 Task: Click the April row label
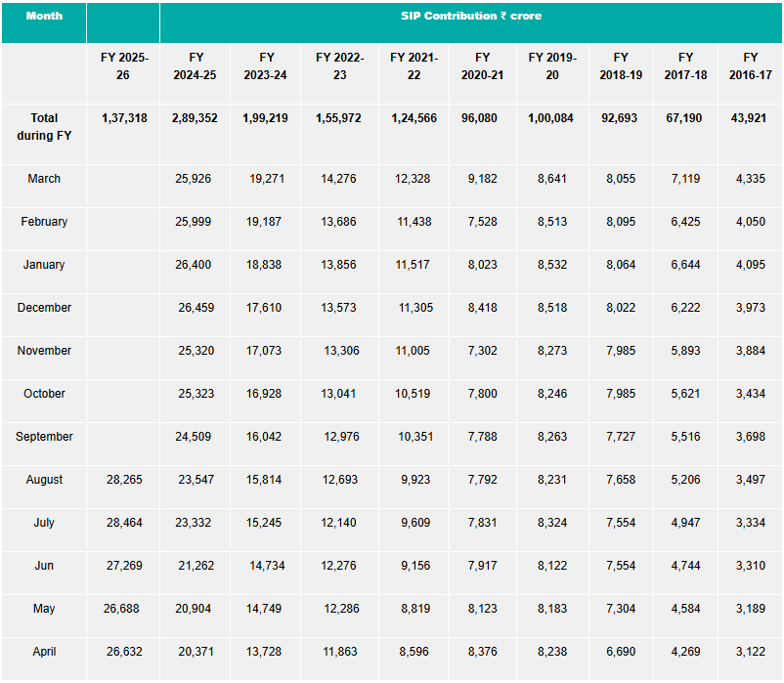click(x=44, y=652)
